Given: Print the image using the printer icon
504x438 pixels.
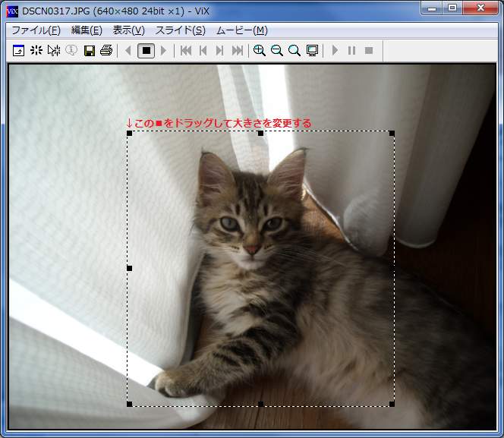Looking at the screenshot, I should 106,50.
